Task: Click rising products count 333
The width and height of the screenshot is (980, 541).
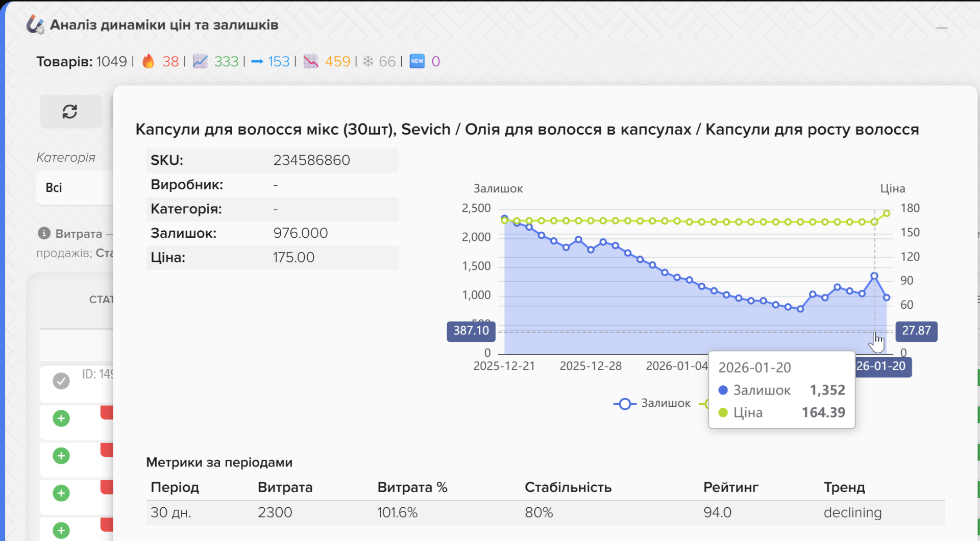Action: tap(226, 61)
